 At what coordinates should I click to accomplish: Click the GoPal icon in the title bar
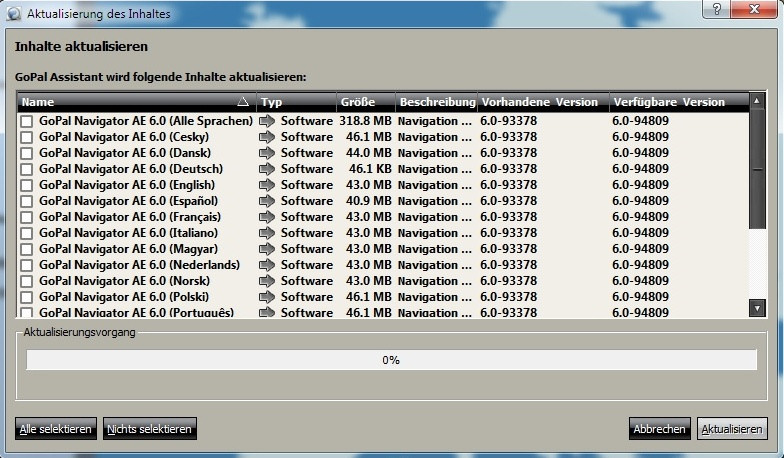14,13
